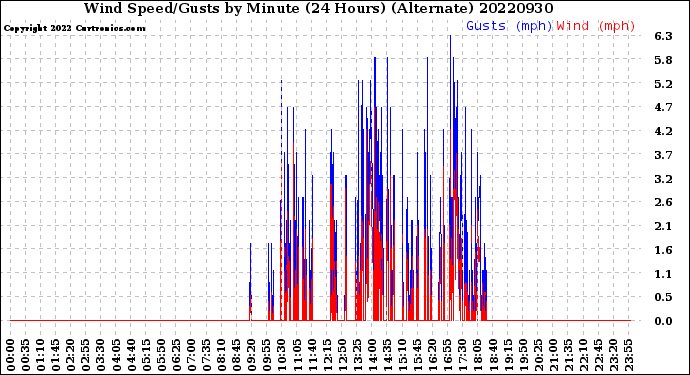This screenshot has width=690, height=375.
Task: Click the 09:55 time label
Action: click(x=267, y=355)
